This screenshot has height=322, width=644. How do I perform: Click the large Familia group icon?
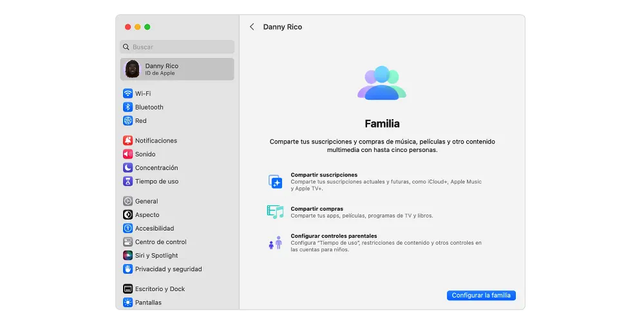click(381, 83)
